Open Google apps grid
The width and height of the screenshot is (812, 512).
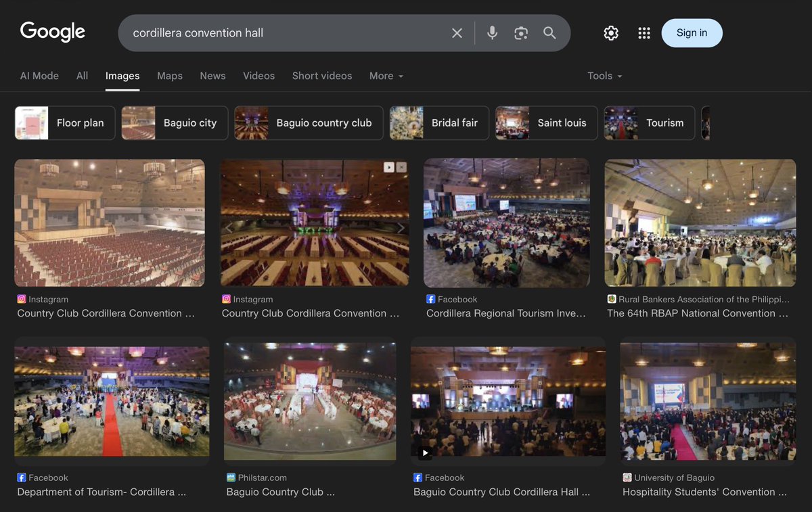(644, 33)
